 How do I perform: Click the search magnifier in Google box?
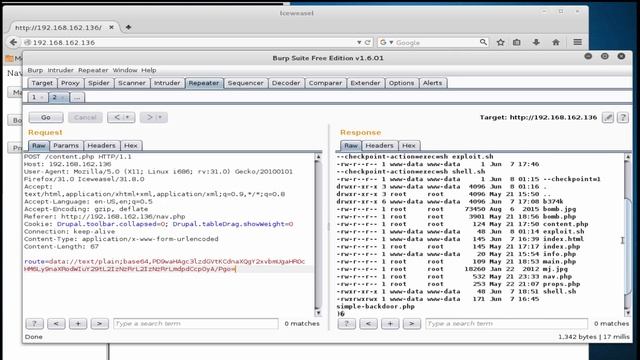[483, 42]
